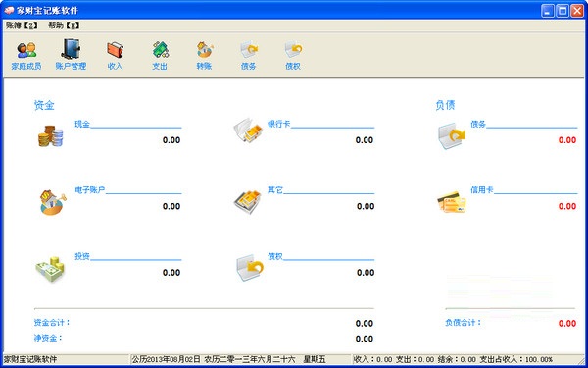Viewport: 588px width, 368px height.
Task: Click the 电子账户 e-account house icon
Action: pos(52,202)
